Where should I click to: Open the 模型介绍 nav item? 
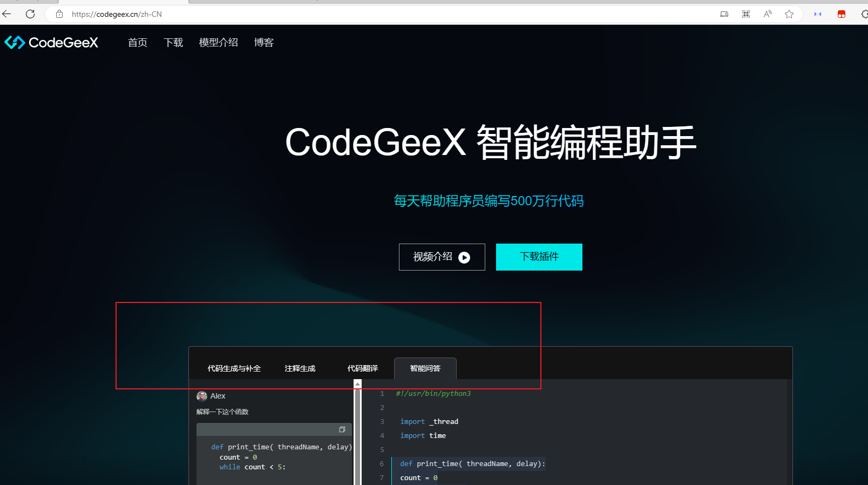219,42
